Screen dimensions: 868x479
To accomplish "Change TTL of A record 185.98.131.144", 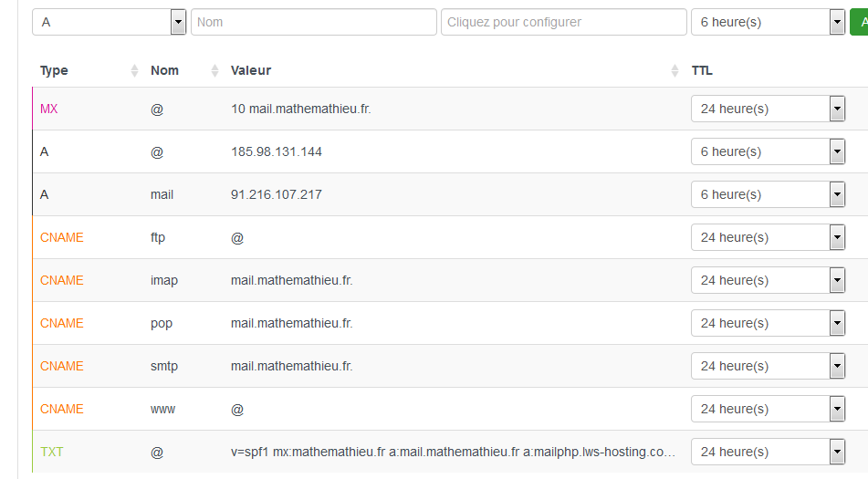I will 768,151.
